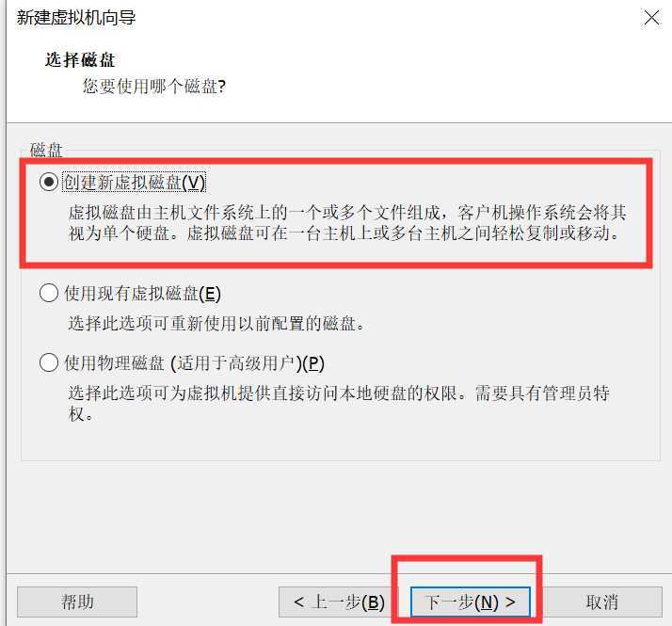Click the 虚拟磁盘由主机文件系统 description paragraph

pos(347,223)
